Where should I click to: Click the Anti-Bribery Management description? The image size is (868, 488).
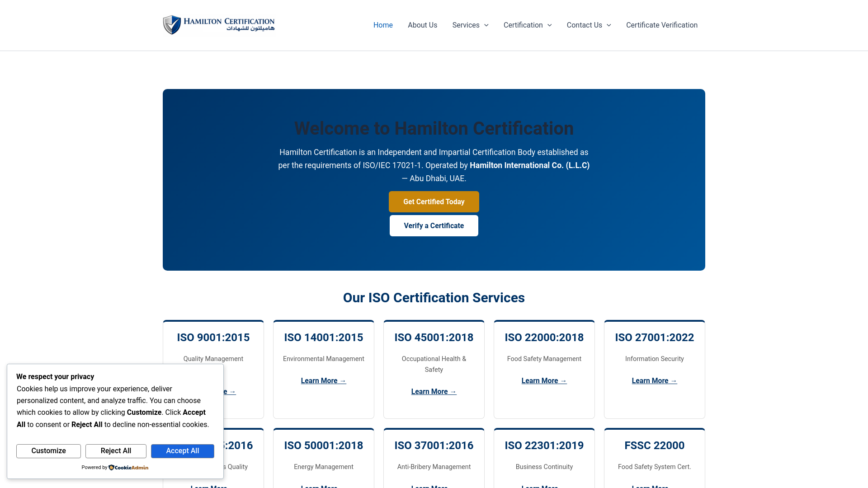[x=434, y=467]
